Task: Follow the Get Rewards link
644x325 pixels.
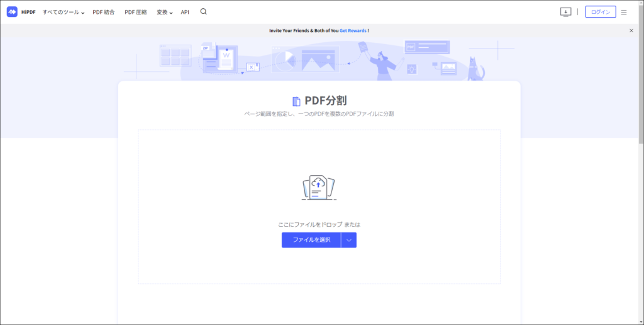Action: coord(353,30)
